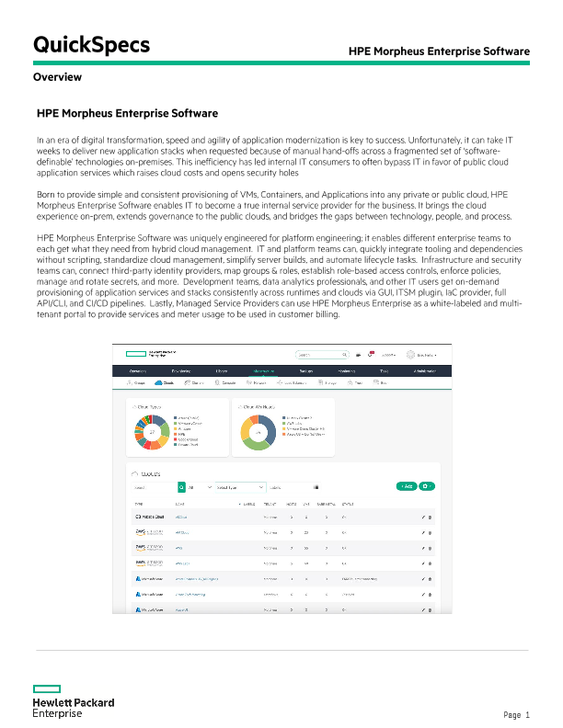Click the Labels filter input field

click(294, 487)
